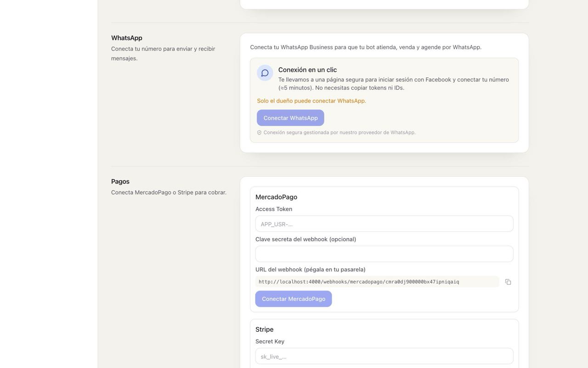Click the WhatsApp section heading
The height and width of the screenshot is (368, 588).
(127, 38)
